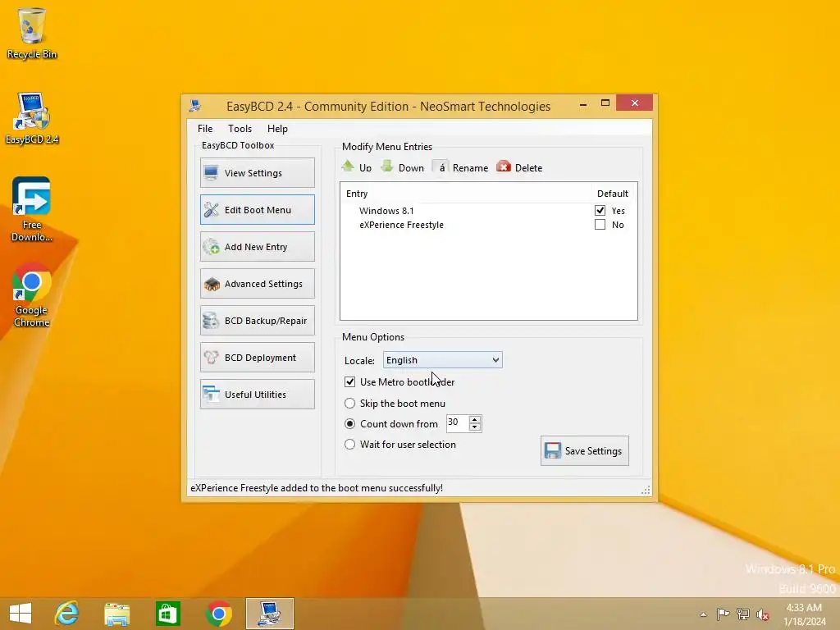Open Chrome from the taskbar
Screen dimensions: 840x630
(218, 614)
